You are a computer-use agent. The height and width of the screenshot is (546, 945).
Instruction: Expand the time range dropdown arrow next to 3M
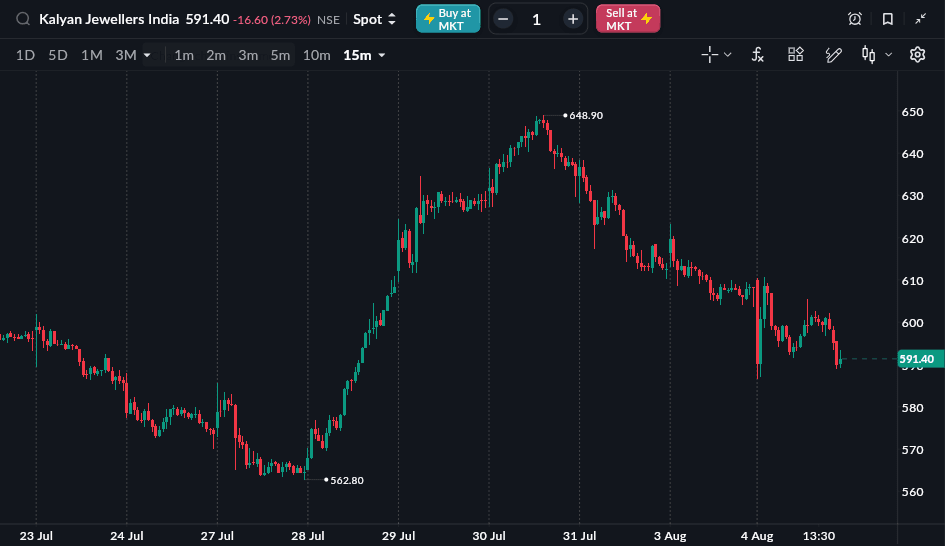[147, 55]
